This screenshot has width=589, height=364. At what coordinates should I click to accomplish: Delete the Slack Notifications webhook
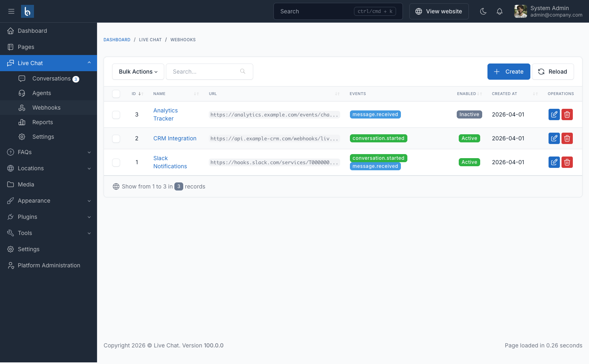click(567, 162)
